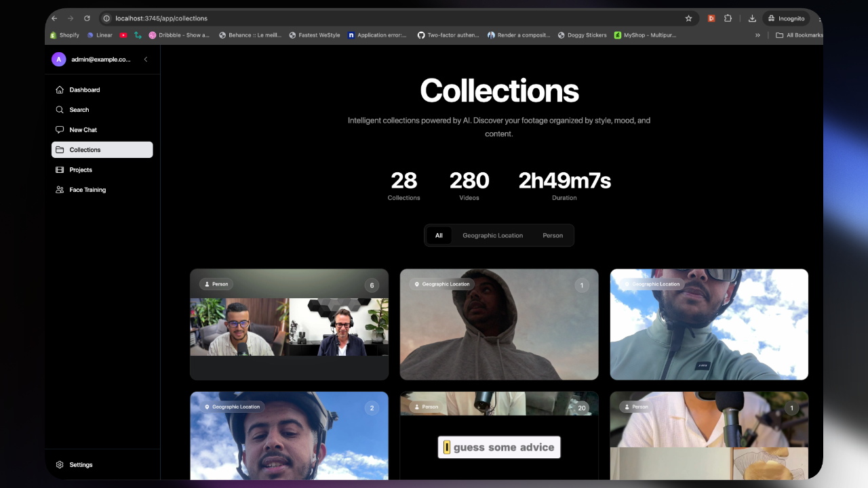868x488 pixels.
Task: Start a New Chat via its sidebar icon
Action: pos(60,129)
